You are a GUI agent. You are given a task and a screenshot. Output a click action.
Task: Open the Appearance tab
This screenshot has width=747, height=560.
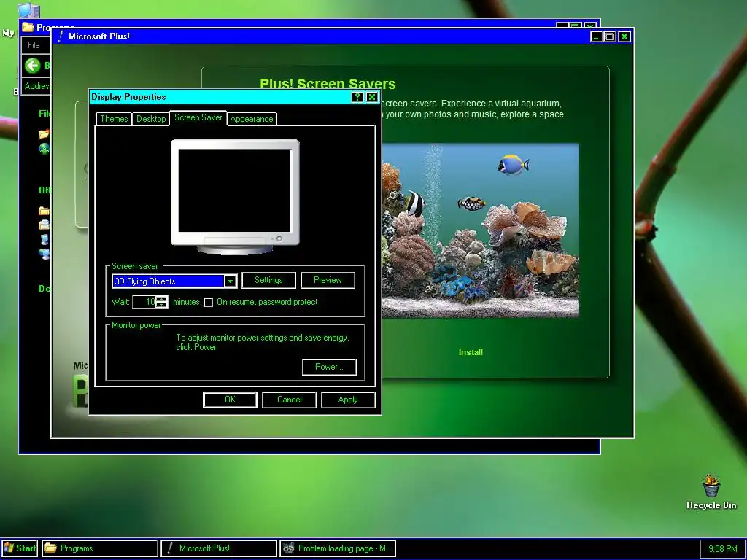[252, 119]
